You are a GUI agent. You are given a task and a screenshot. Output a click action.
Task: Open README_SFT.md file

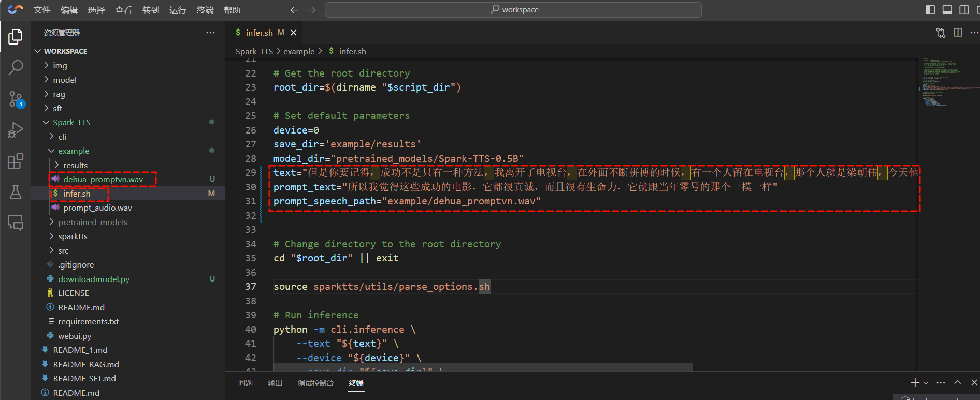[x=128, y=378]
